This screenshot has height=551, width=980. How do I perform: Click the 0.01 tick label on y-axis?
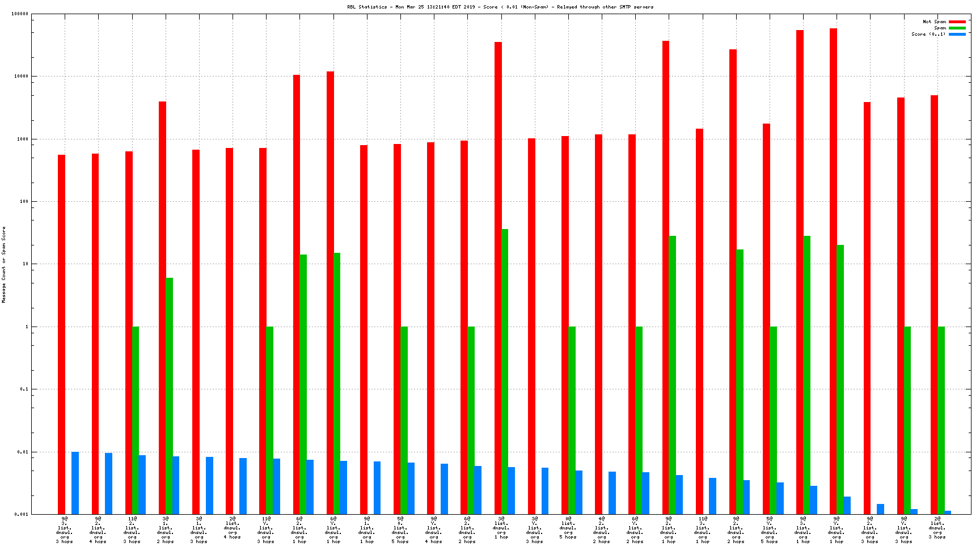[x=22, y=452]
